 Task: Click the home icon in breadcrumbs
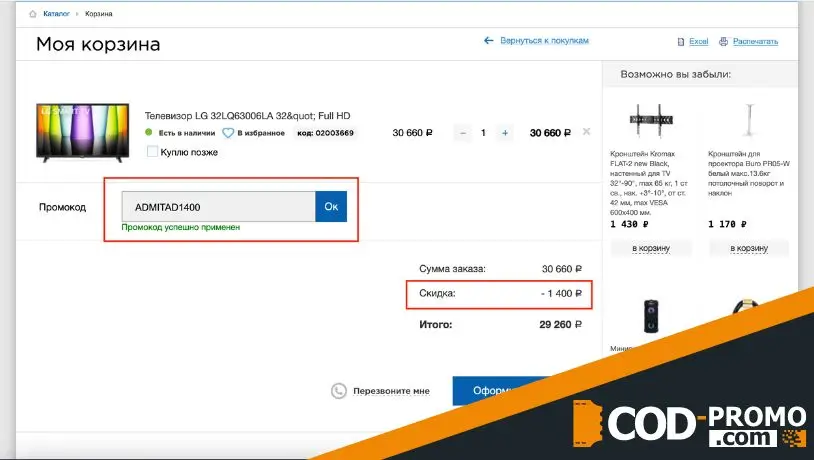tap(33, 14)
